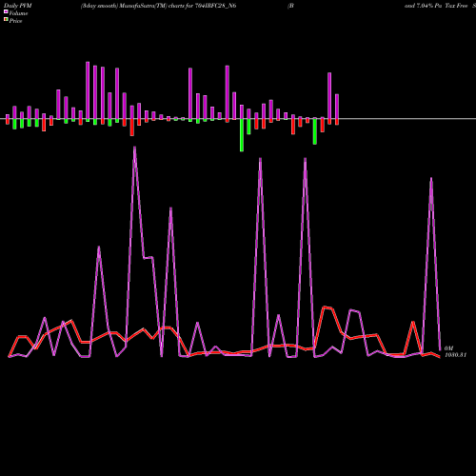Click the Price legend color swatch
Image resolution: width=476 pixels, height=476 pixels.
coord(6,20)
